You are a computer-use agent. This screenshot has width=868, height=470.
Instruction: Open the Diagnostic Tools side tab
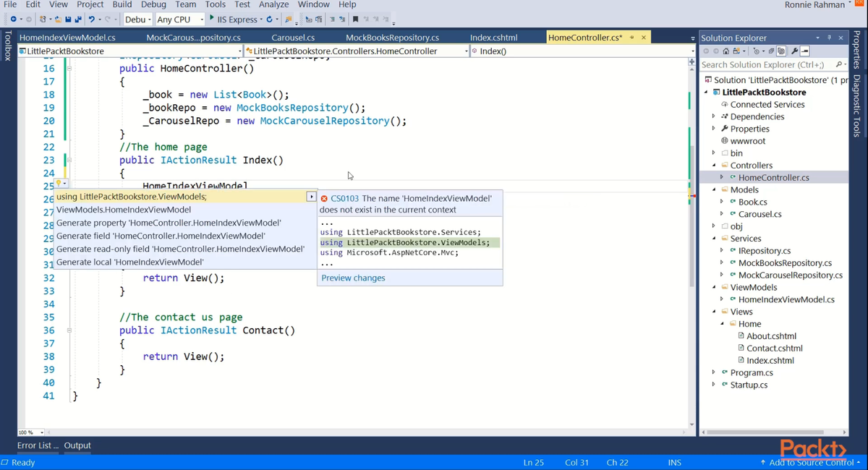point(856,106)
